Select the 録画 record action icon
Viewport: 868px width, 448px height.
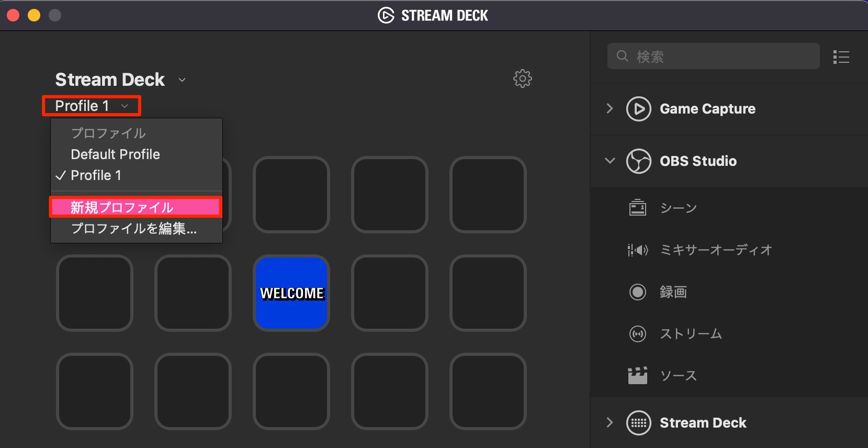(x=637, y=292)
